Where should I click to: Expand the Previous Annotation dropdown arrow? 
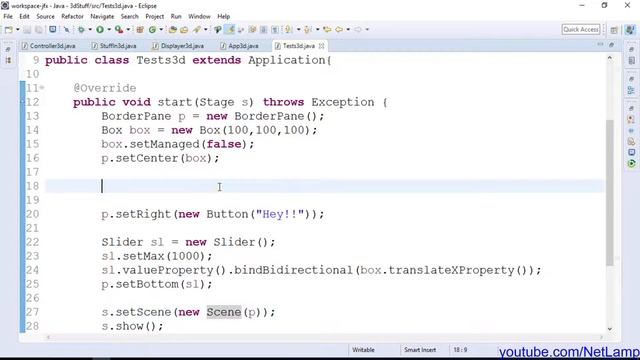(x=318, y=29)
